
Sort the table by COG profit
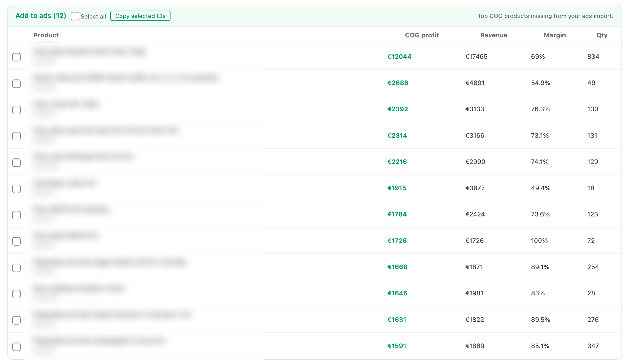click(x=422, y=35)
